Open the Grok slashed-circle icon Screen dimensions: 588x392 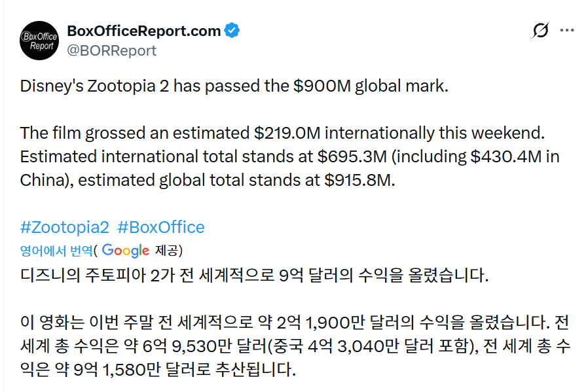coord(541,31)
